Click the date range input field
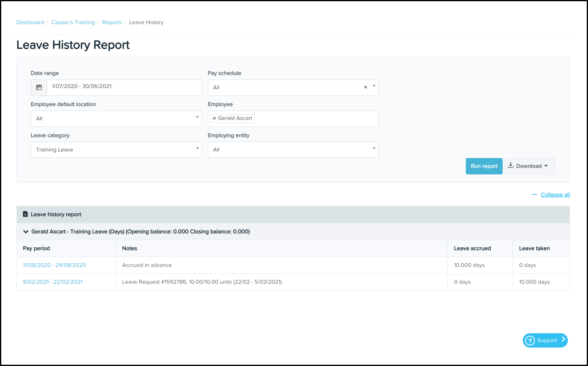The image size is (588, 366). (x=124, y=86)
